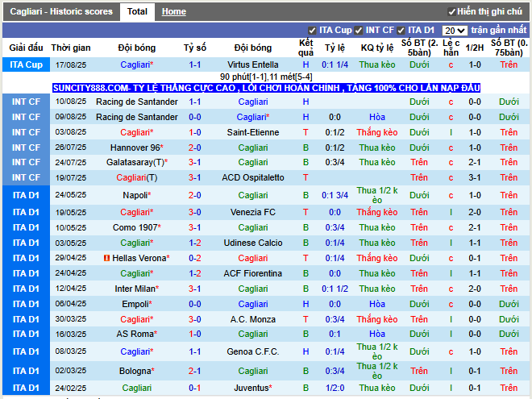Open ACF Fiorentina team link
Screen dimensions: 532x399
[253, 273]
